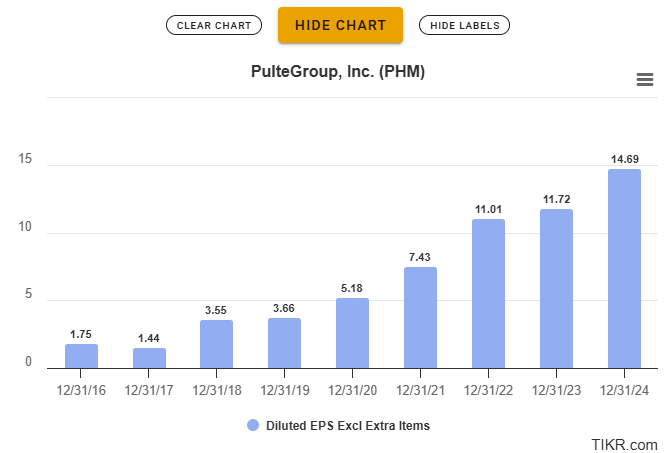Click the 12/31/20 axis label
Screen dimensions: 669x453
click(x=352, y=390)
